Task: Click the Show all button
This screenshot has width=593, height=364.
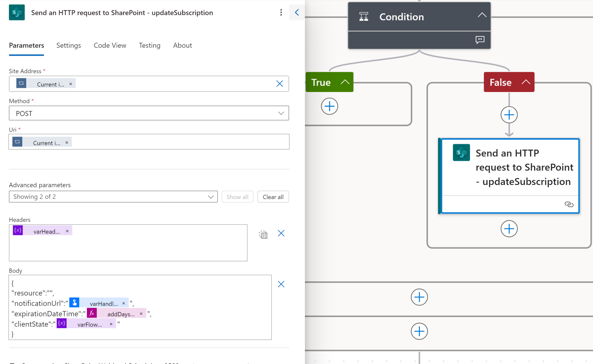Action: click(x=237, y=196)
